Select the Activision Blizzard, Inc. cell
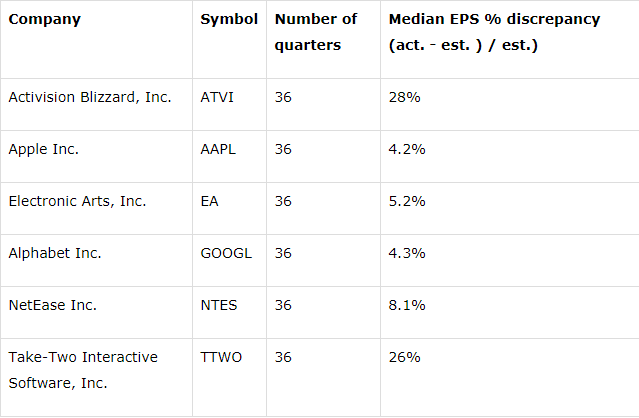The image size is (639, 418). 90,97
